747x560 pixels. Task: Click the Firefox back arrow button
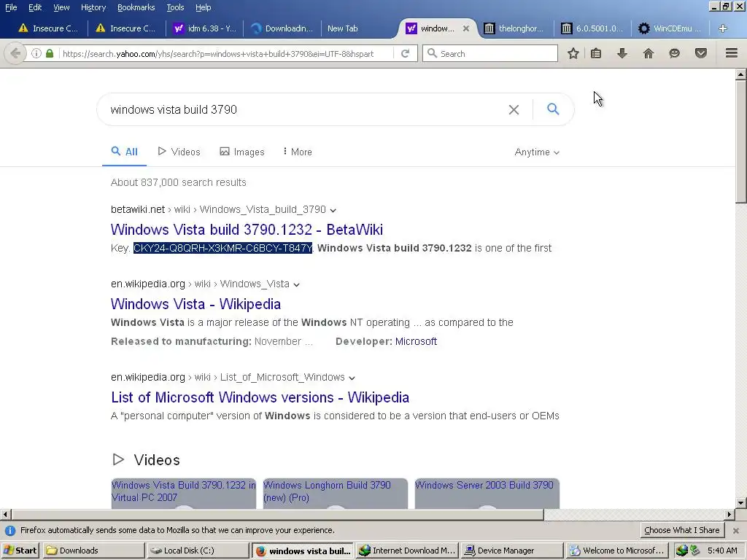click(x=15, y=53)
